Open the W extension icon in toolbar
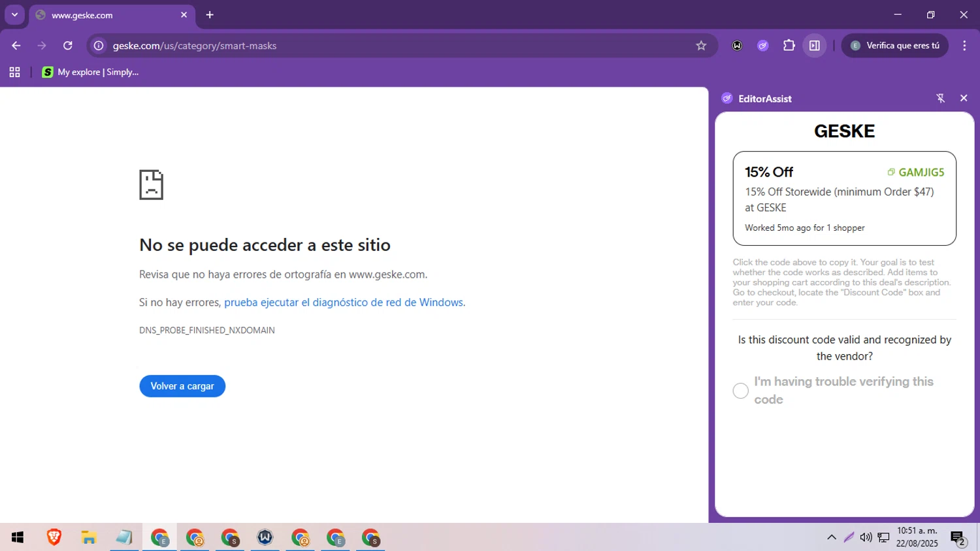The width and height of the screenshot is (980, 551). tap(737, 46)
